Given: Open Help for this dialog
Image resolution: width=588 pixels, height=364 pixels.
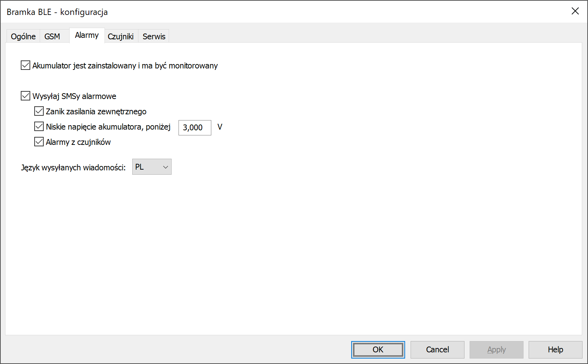Looking at the screenshot, I should pyautogui.click(x=556, y=350).
